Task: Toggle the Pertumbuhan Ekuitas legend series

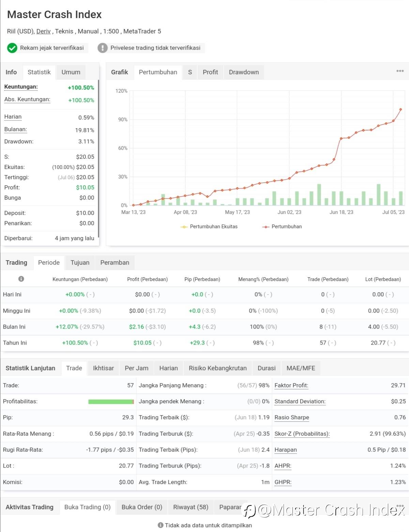Action: [x=209, y=226]
